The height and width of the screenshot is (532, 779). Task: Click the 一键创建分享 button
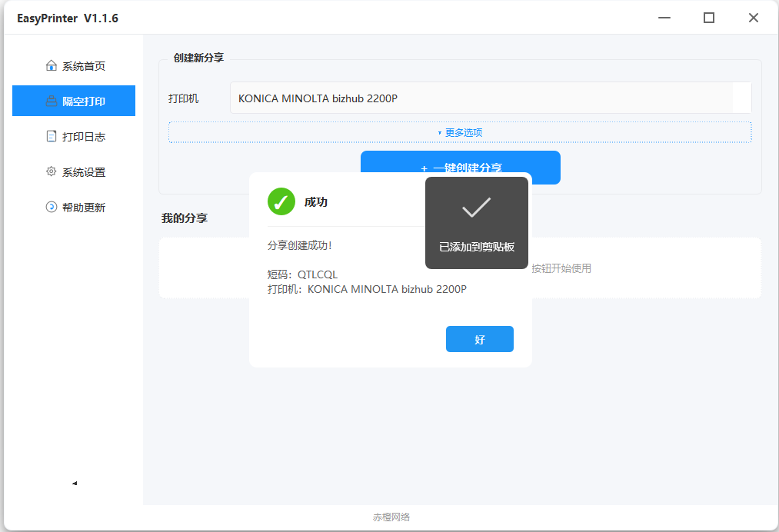[461, 162]
